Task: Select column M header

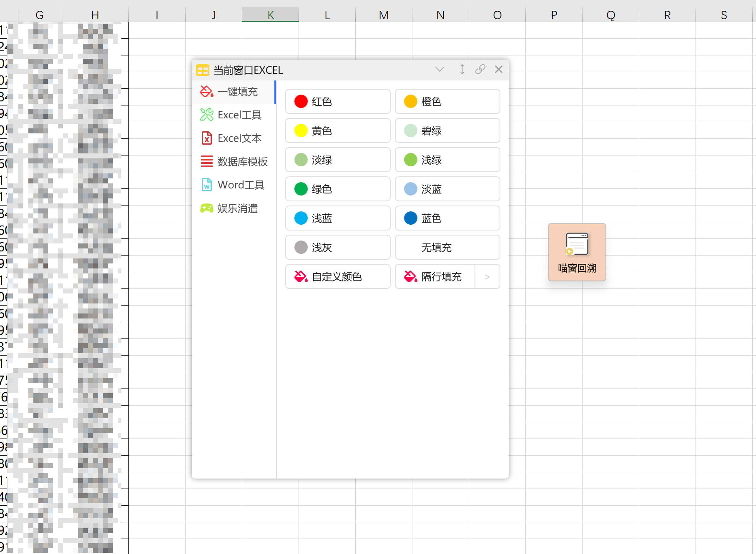Action: pyautogui.click(x=384, y=15)
